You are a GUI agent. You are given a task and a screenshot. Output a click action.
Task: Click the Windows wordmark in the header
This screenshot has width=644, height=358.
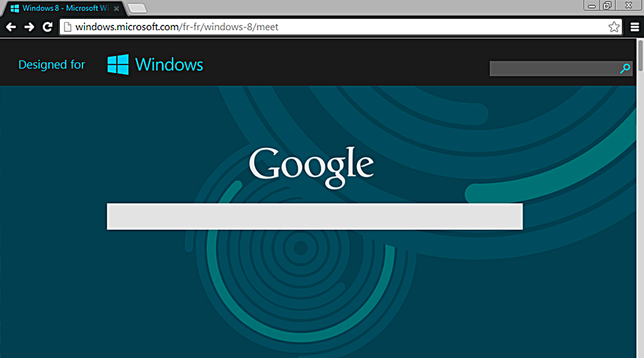click(169, 64)
